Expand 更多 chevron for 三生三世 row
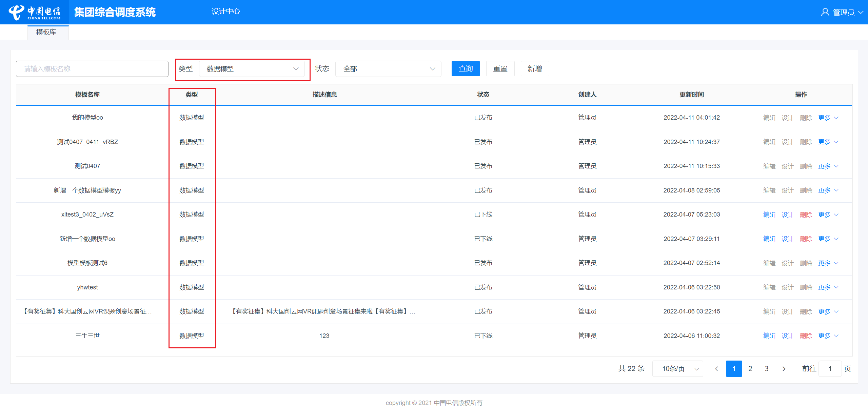Viewport: 868px width, 407px height. 836,336
